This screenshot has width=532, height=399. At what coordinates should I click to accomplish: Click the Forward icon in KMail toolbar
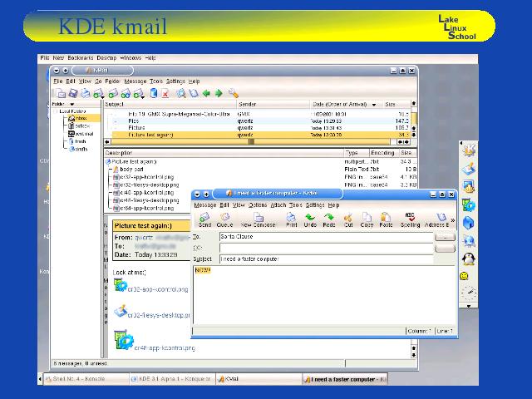(138, 93)
